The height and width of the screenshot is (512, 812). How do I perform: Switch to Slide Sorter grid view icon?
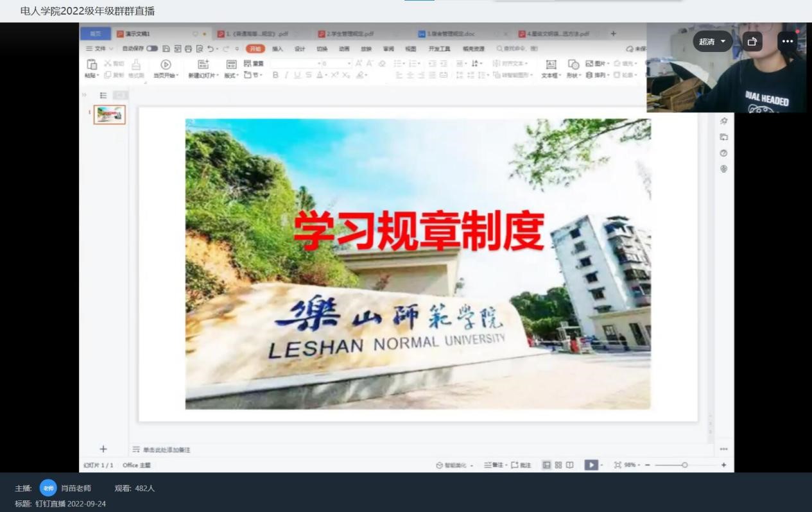(x=558, y=465)
